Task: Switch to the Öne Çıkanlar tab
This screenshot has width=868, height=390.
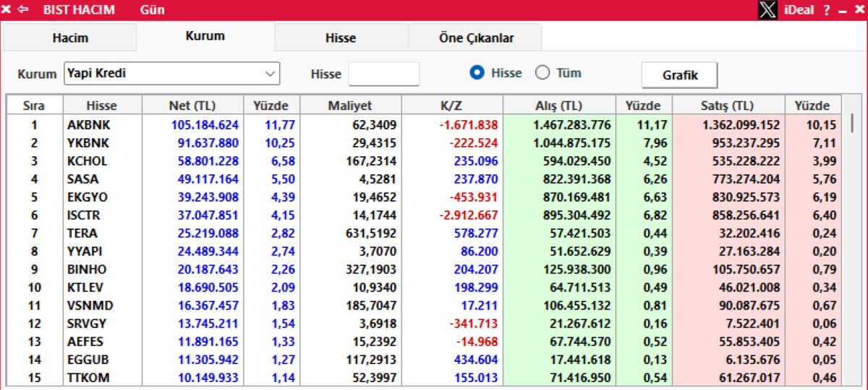Action: coord(475,38)
